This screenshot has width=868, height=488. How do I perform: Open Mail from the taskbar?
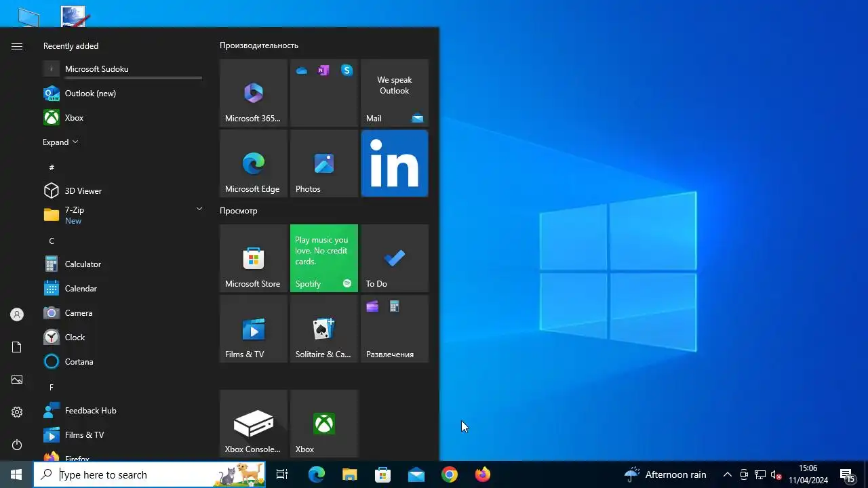[x=416, y=474]
